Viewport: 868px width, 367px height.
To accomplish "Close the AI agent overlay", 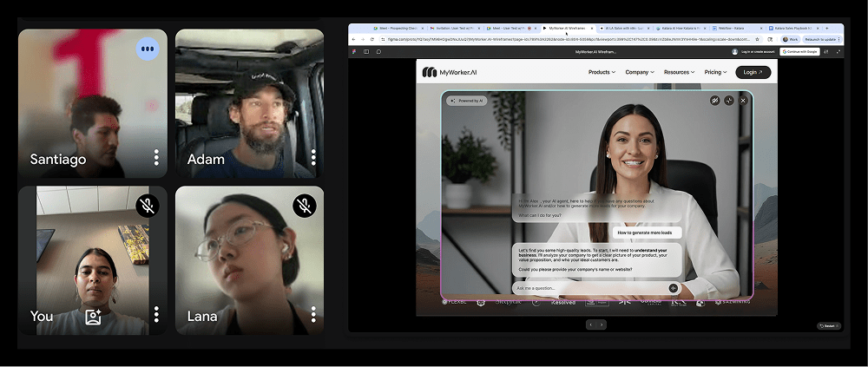I will click(743, 101).
